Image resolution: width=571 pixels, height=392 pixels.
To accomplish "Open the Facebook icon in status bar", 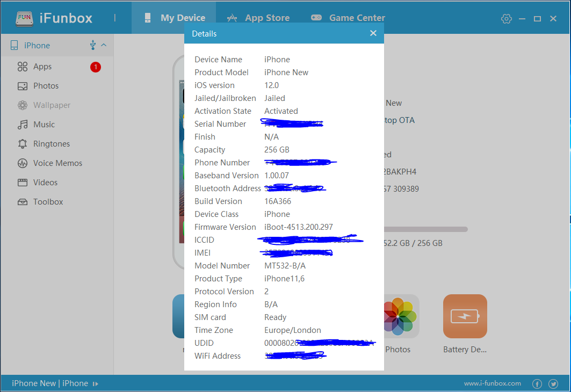I will pos(537,383).
